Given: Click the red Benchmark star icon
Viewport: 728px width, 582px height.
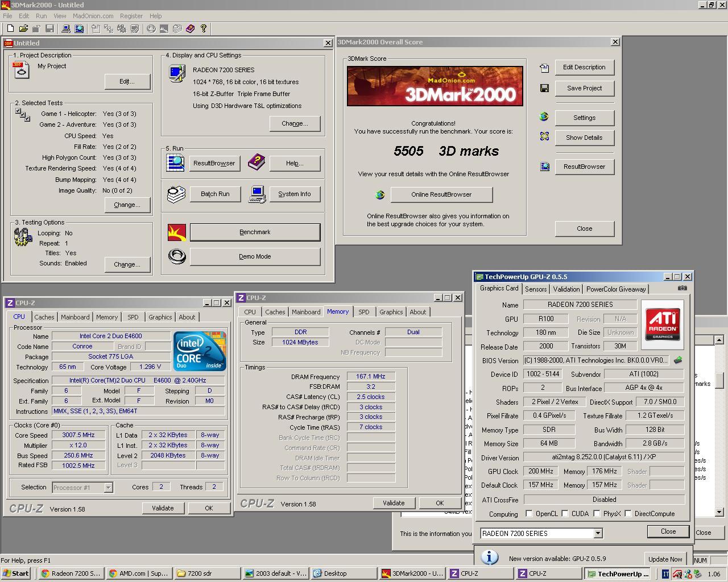Looking at the screenshot, I should pyautogui.click(x=177, y=232).
